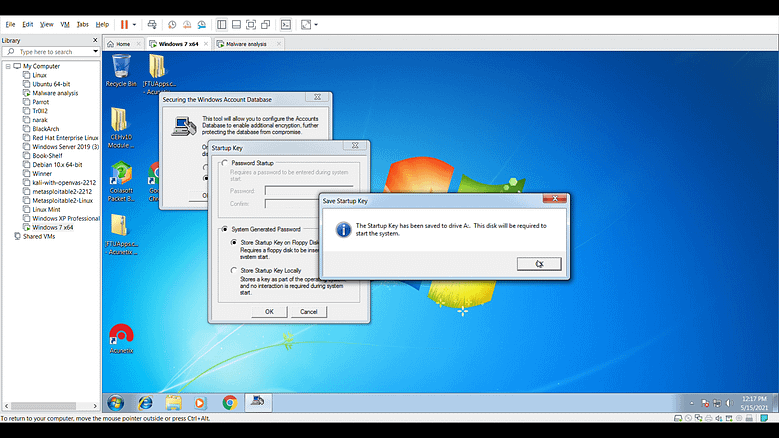Click the Action Center flag tray icon

coord(704,403)
